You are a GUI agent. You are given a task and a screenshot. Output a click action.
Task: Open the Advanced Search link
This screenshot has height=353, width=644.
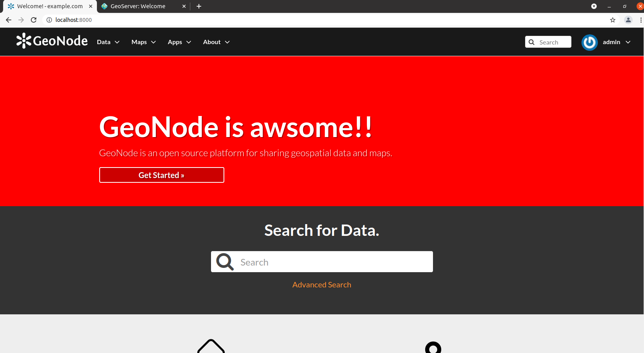click(x=322, y=285)
